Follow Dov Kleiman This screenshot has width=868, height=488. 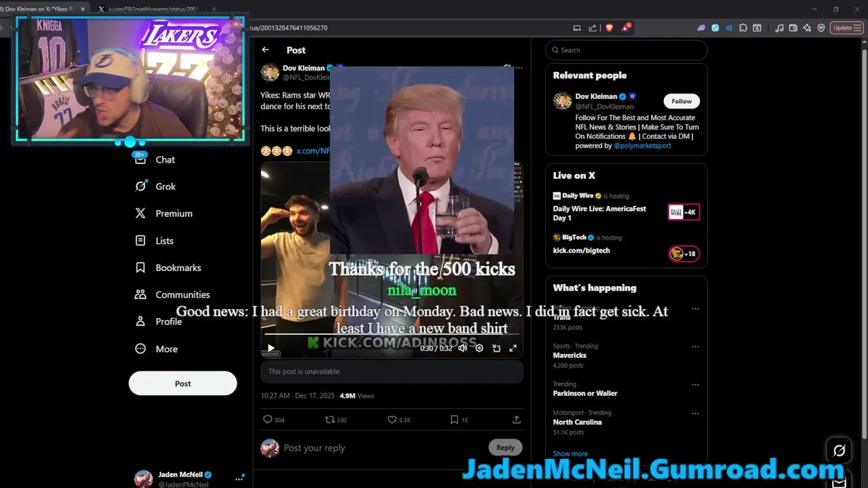(682, 101)
